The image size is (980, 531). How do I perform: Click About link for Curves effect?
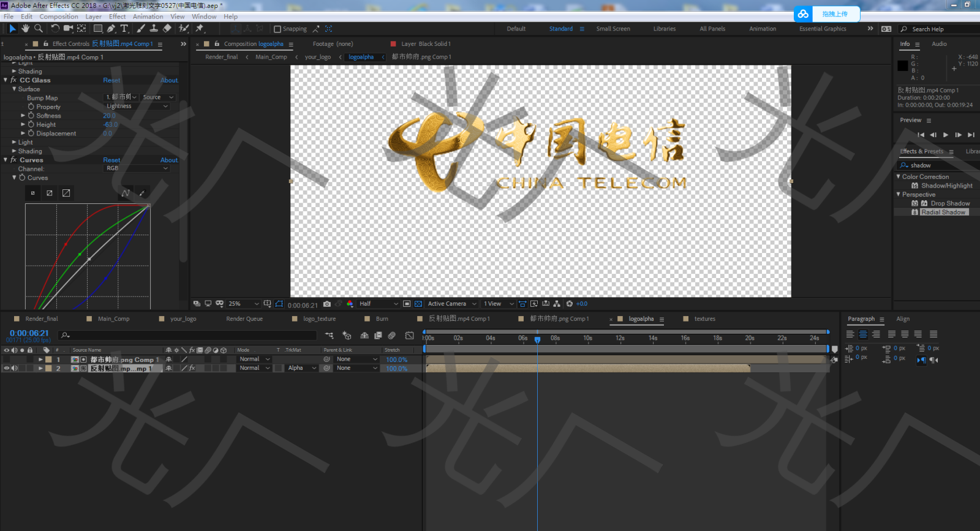[169, 160]
